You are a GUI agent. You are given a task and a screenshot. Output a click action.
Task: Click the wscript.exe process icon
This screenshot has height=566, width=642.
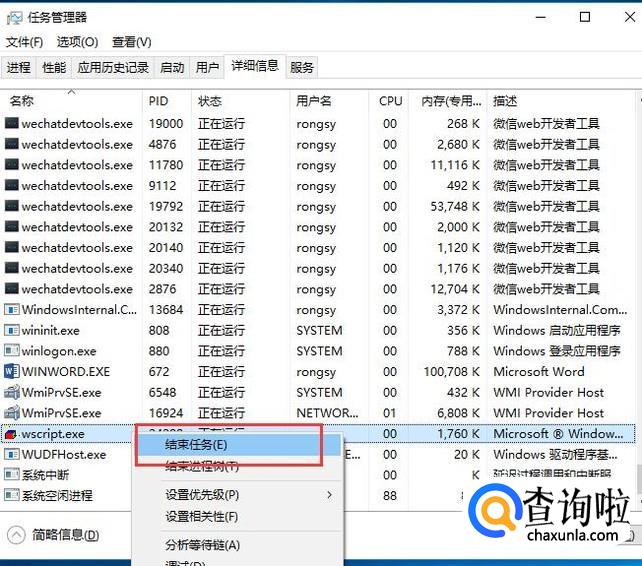tap(11, 434)
